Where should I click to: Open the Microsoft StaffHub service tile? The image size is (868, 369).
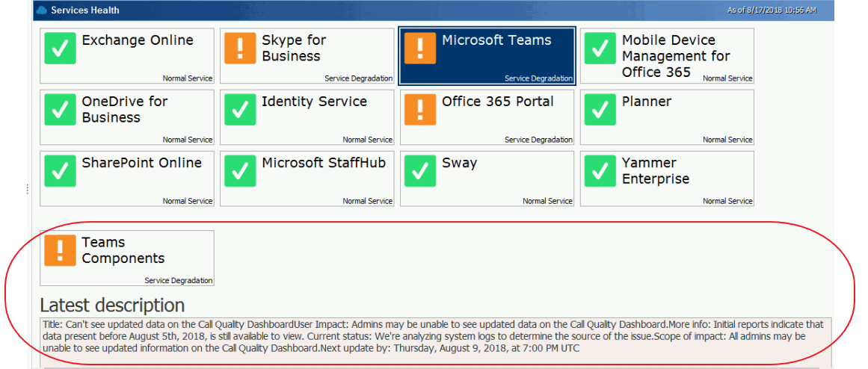[x=307, y=179]
